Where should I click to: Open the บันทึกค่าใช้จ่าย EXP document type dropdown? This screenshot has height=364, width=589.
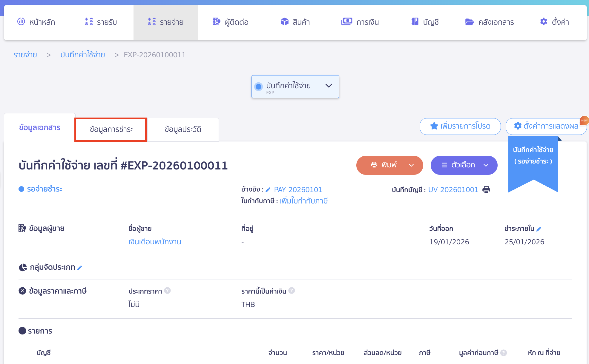[x=295, y=87]
